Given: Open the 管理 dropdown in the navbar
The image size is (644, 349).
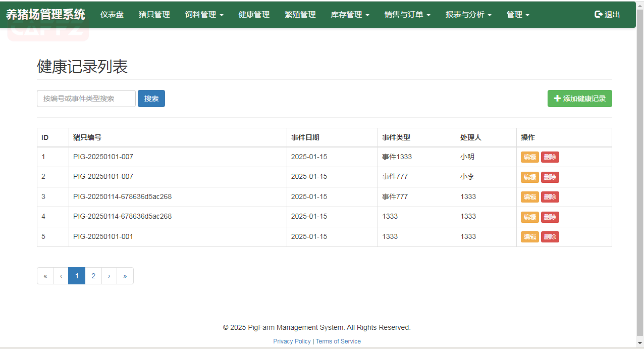Looking at the screenshot, I should tap(517, 15).
